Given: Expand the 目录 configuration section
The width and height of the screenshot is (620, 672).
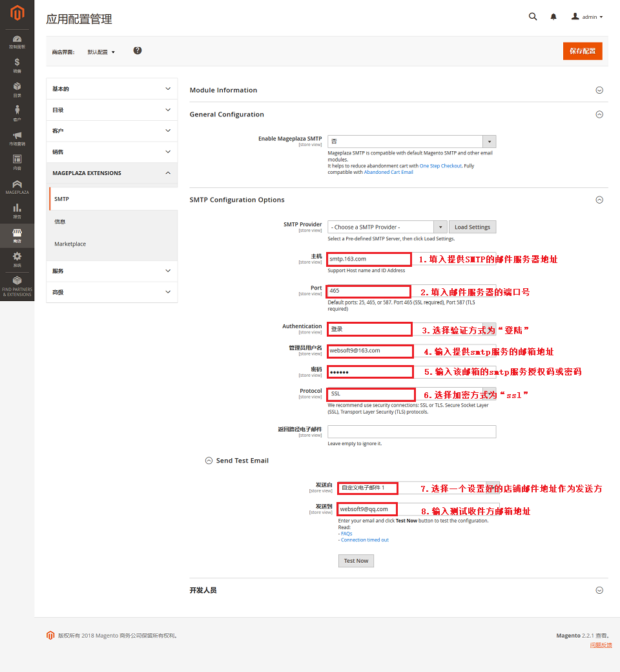Looking at the screenshot, I should click(112, 110).
